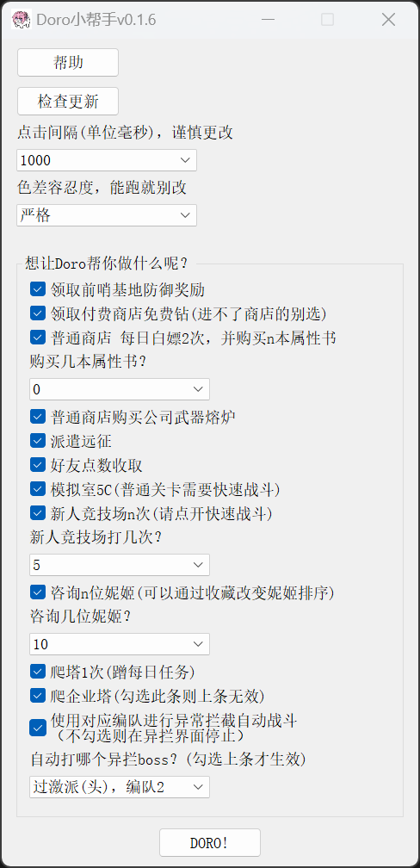Open the 色差容忍度 严格 dropdown
420x868 pixels.
107,215
